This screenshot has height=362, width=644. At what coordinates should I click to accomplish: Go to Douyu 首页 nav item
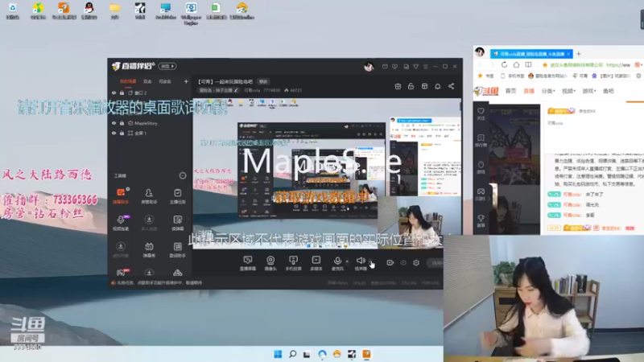(x=510, y=91)
